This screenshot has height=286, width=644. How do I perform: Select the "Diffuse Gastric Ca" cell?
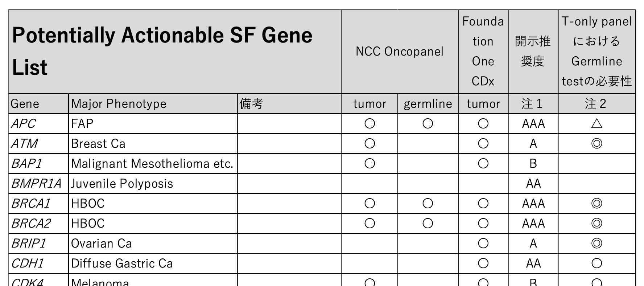(x=122, y=263)
